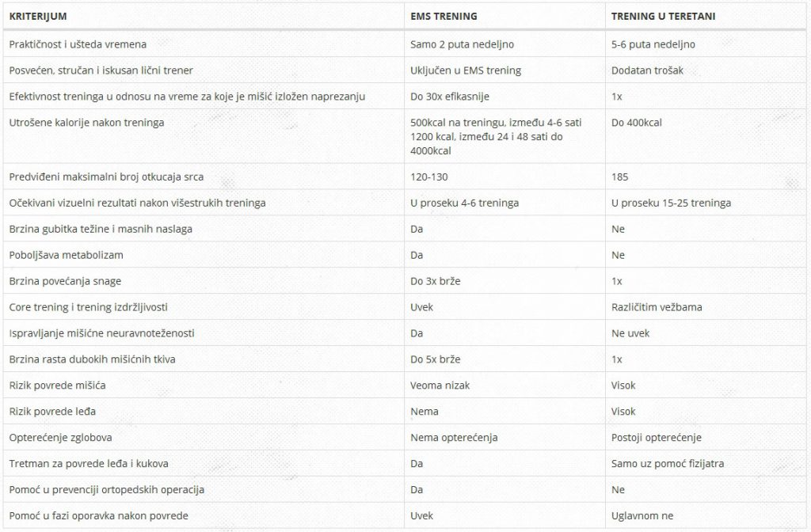Click the '185' heart rate cell
811x532 pixels.
point(620,177)
